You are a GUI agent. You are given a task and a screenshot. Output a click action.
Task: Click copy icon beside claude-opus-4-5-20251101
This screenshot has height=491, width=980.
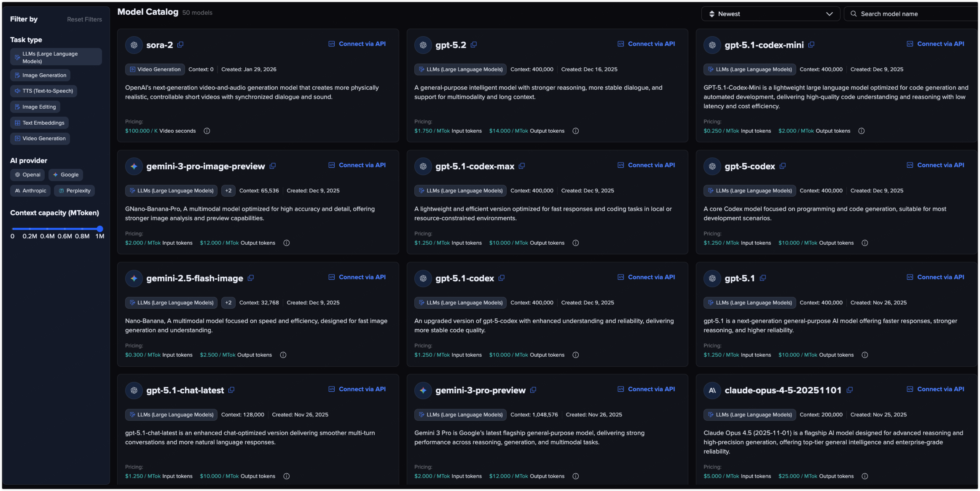pyautogui.click(x=850, y=390)
